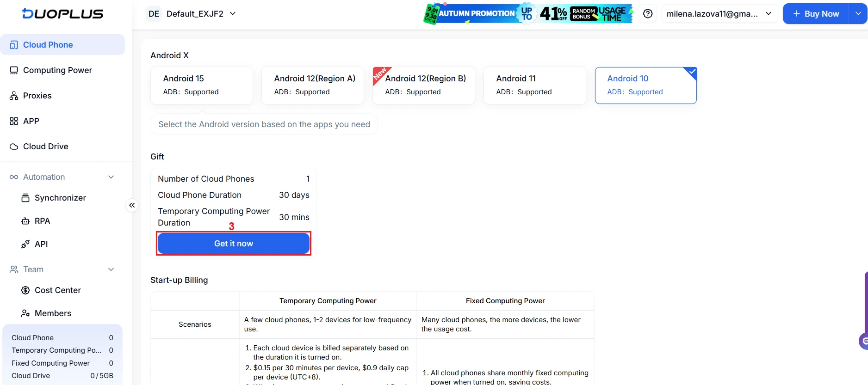This screenshot has width=868, height=385.
Task: Click the Get it now button
Action: tap(233, 244)
